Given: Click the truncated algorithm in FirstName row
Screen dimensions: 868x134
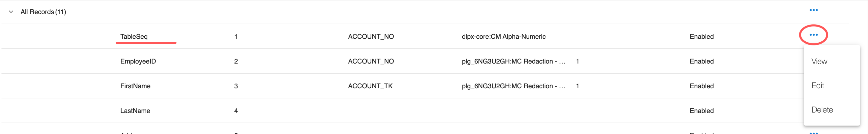Looking at the screenshot, I should [513, 86].
